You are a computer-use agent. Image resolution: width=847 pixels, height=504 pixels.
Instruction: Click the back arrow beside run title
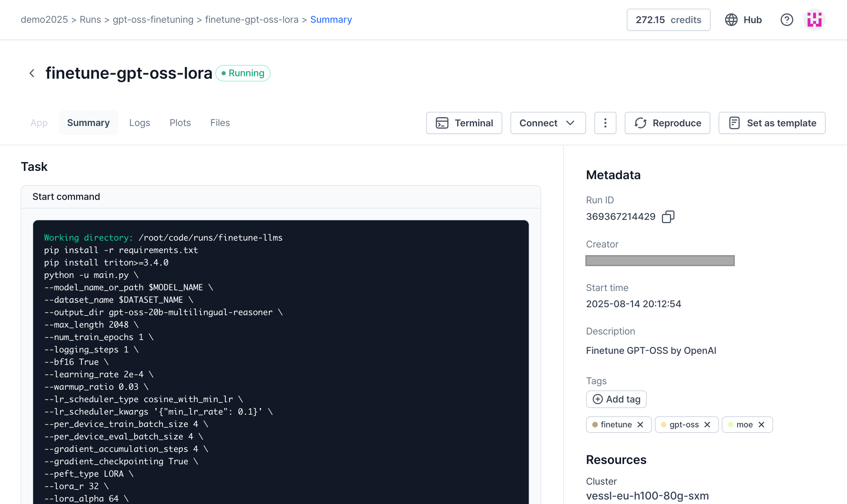pyautogui.click(x=32, y=73)
